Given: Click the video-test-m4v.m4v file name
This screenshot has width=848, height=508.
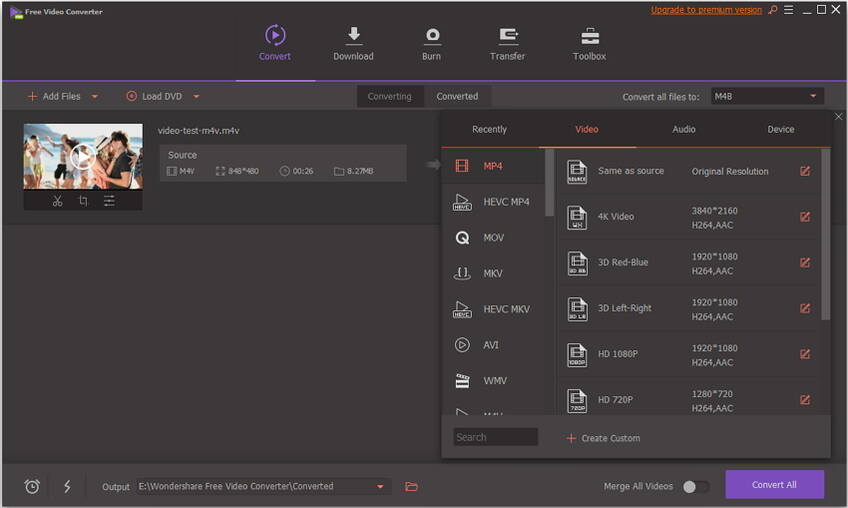Looking at the screenshot, I should pos(198,130).
